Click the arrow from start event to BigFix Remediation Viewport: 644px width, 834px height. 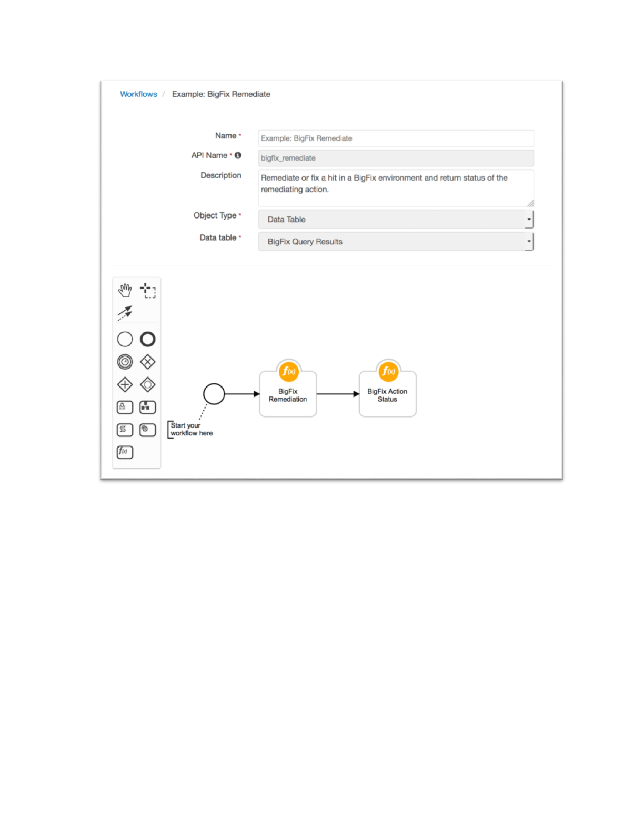click(242, 394)
